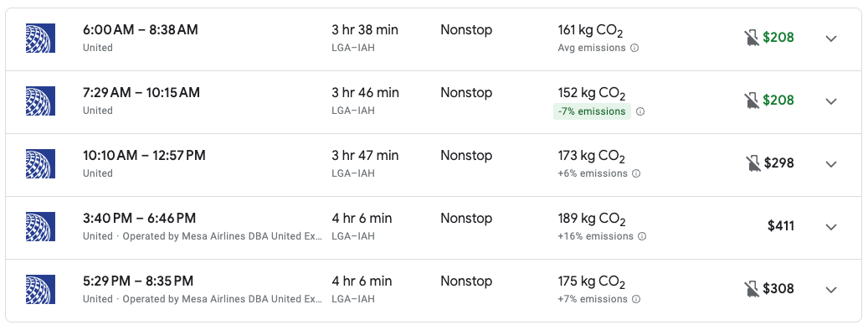Click the -7% emissions green badge
Screen dimensions: 868x325
592,111
